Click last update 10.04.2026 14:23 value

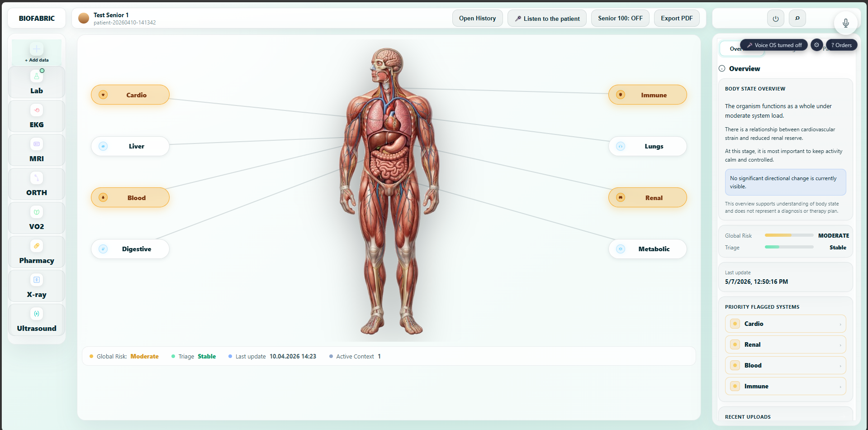point(293,356)
